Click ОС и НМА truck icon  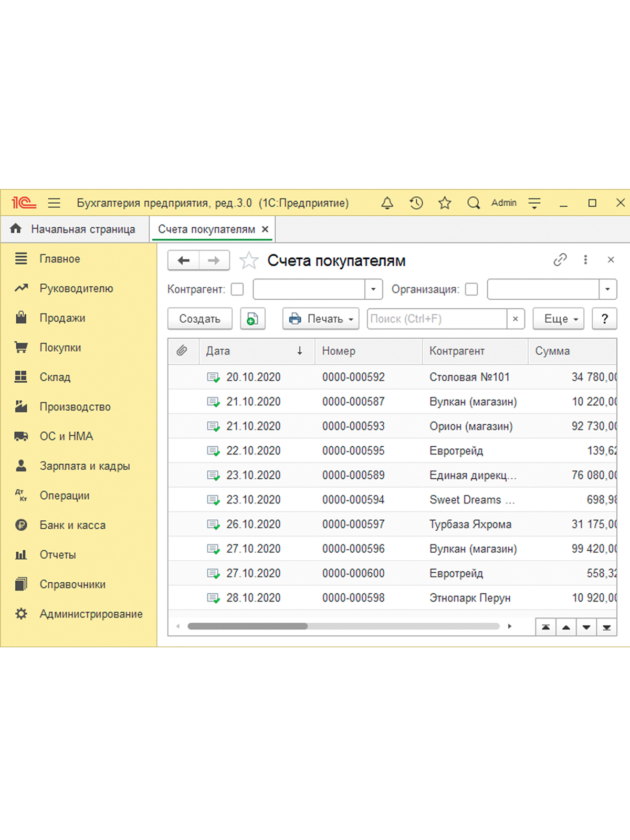click(21, 436)
